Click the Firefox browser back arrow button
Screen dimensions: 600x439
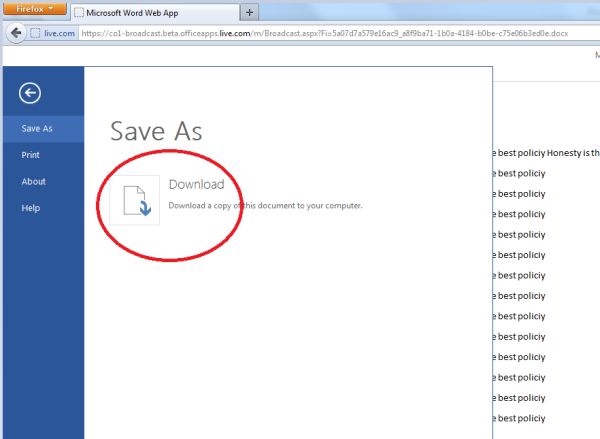[x=16, y=33]
